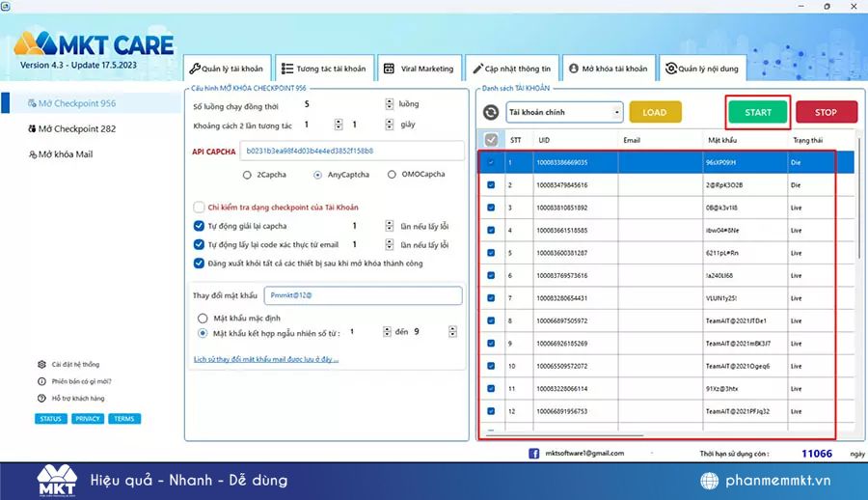Open the Viral Marketing tab
This screenshot has width=868, height=500.
[x=420, y=69]
